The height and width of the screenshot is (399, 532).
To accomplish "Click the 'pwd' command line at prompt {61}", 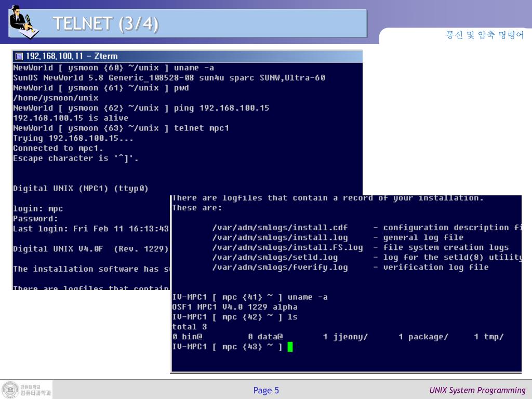I will coord(101,88).
